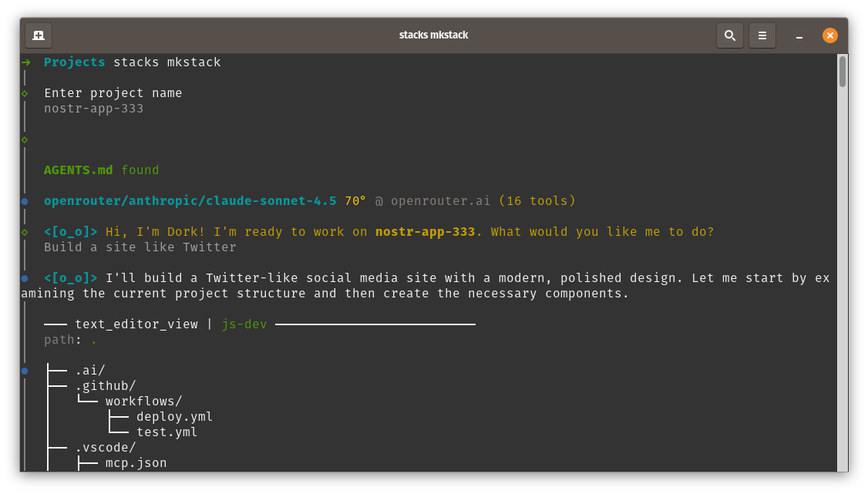868x494 pixels.
Task: Open the hamburger main menu
Action: [x=762, y=35]
